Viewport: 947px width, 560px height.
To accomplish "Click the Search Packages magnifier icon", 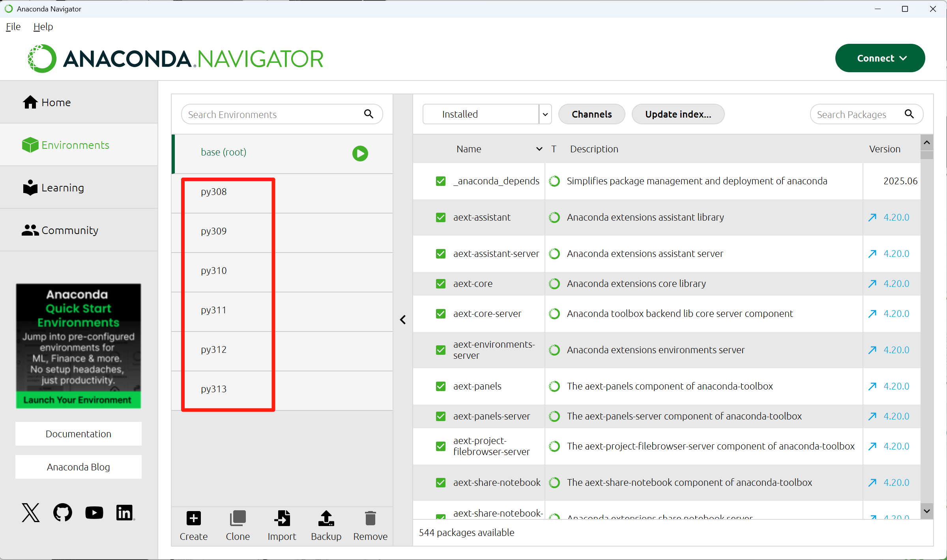I will pyautogui.click(x=909, y=114).
